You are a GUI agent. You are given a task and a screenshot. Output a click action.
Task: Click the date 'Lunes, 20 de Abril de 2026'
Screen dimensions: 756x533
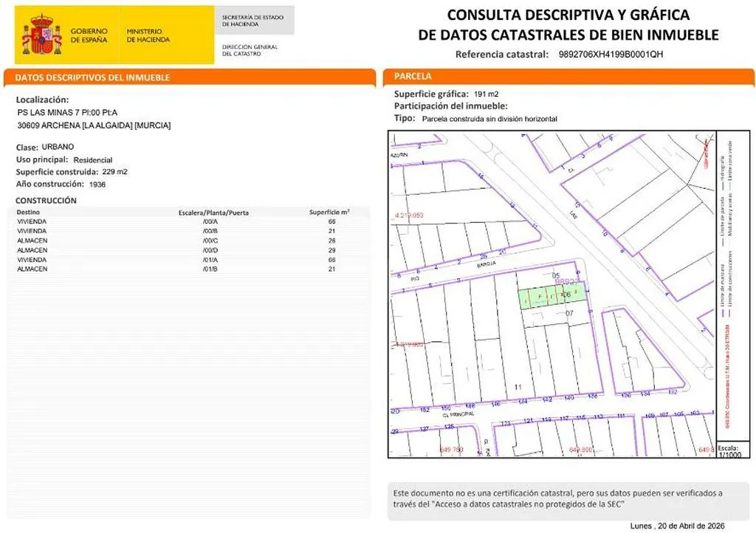click(x=678, y=526)
